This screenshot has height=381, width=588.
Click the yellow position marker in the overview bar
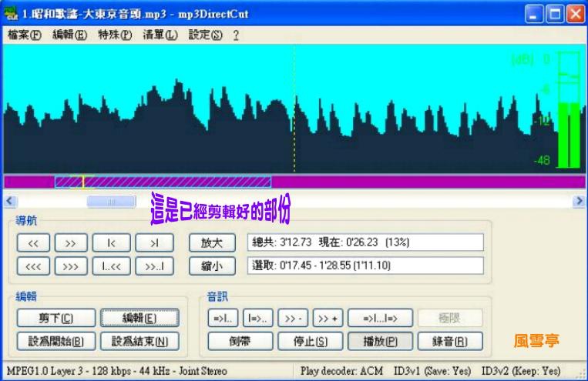83,182
